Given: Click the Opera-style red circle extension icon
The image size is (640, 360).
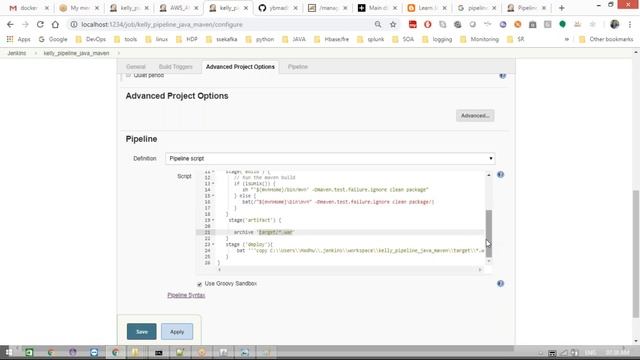Looking at the screenshot, I should (428, 24).
